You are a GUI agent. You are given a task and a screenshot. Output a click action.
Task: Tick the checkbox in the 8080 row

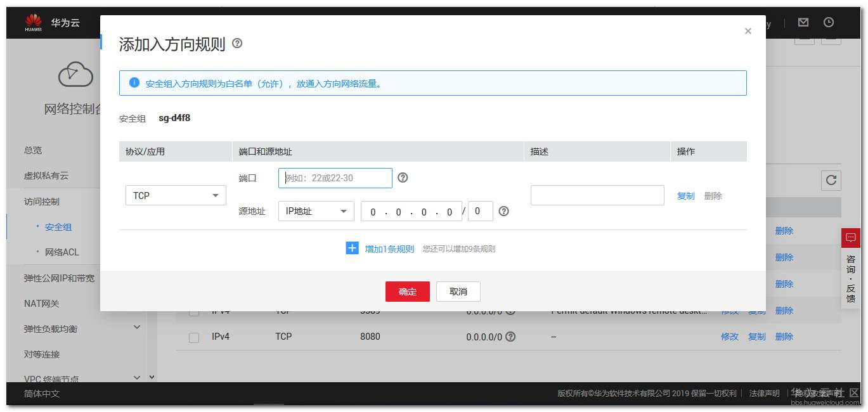pos(194,337)
